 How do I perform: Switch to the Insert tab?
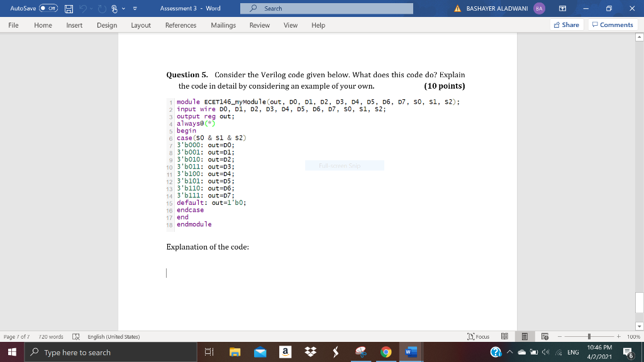(74, 25)
